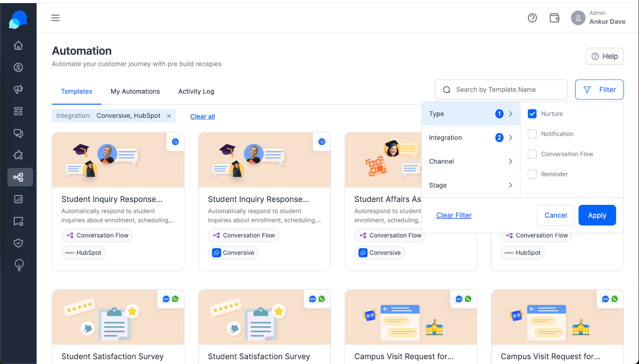Remove the Integration filter chip with X
The width and height of the screenshot is (639, 364).
169,116
